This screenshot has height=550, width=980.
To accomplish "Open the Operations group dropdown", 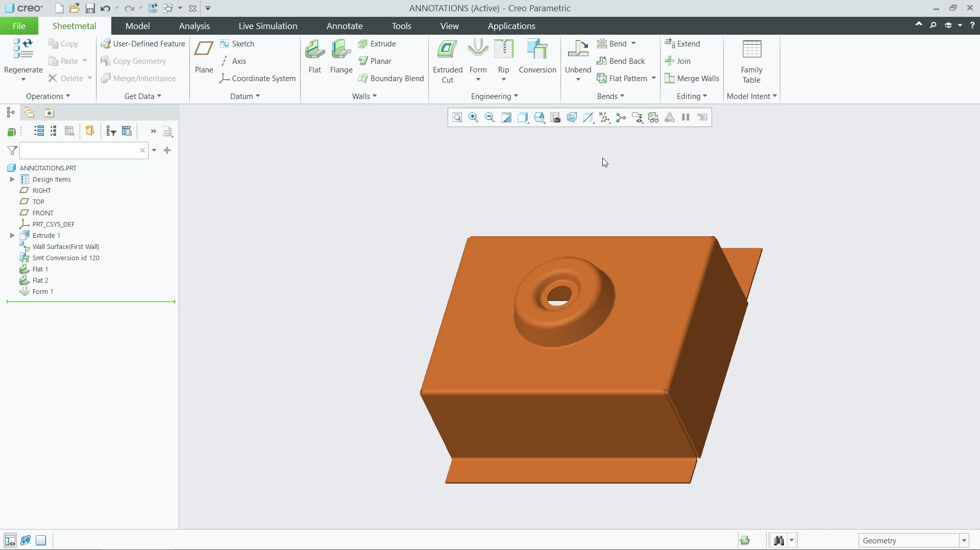I will (48, 96).
